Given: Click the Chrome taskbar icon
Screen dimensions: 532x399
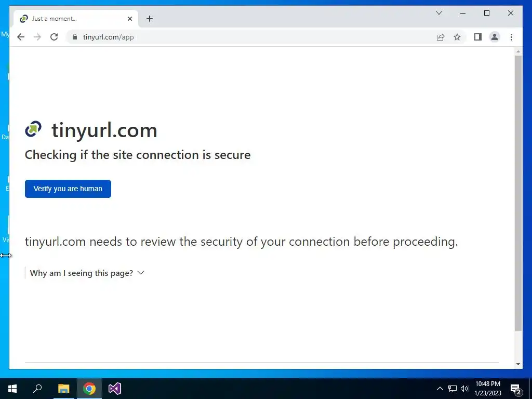Looking at the screenshot, I should pyautogui.click(x=89, y=389).
